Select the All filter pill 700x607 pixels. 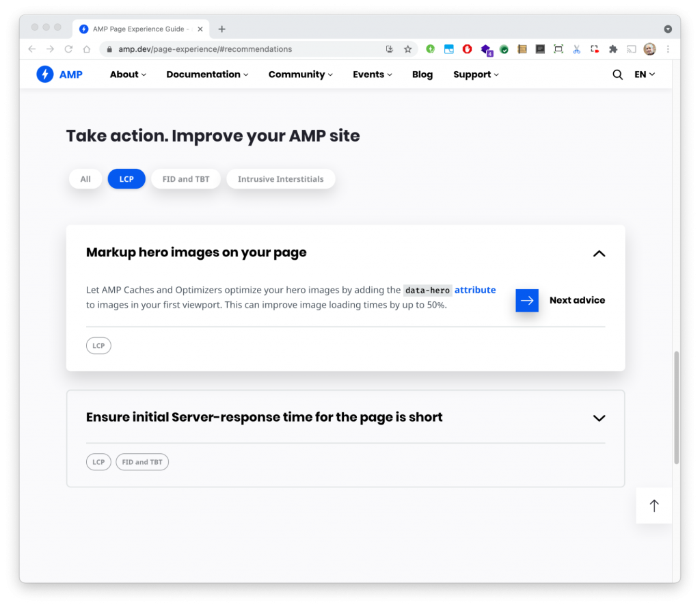[85, 179]
